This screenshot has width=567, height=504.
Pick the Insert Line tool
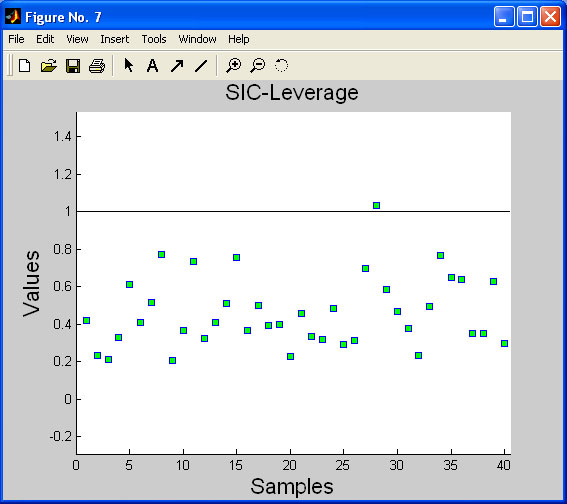click(x=201, y=66)
